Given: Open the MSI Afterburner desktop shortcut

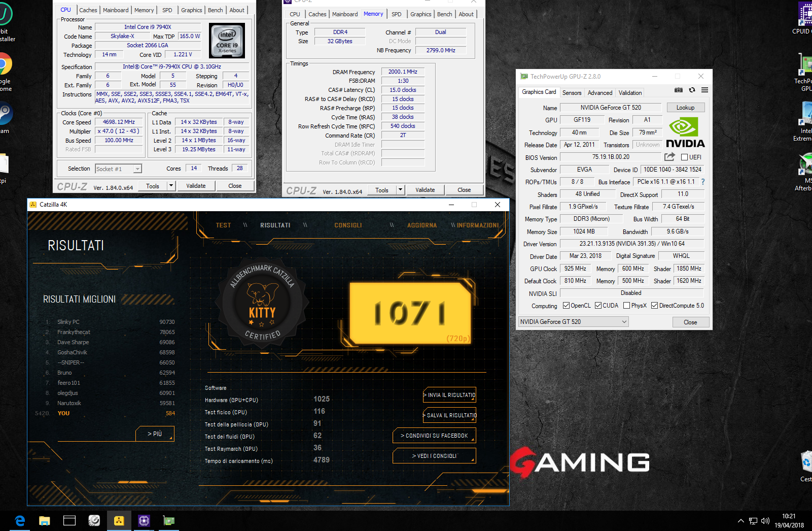Looking at the screenshot, I should (805, 172).
